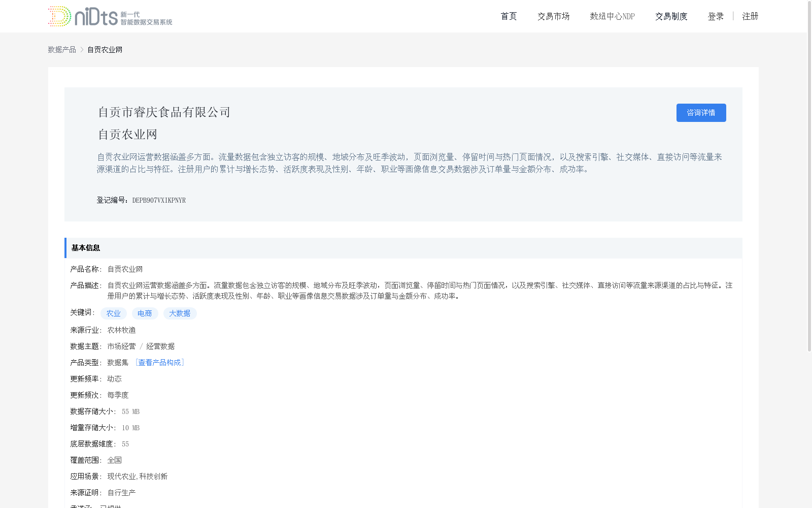The height and width of the screenshot is (508, 812).
Task: Click the 自贡农业网 breadcrumb current page
Action: (x=105, y=49)
